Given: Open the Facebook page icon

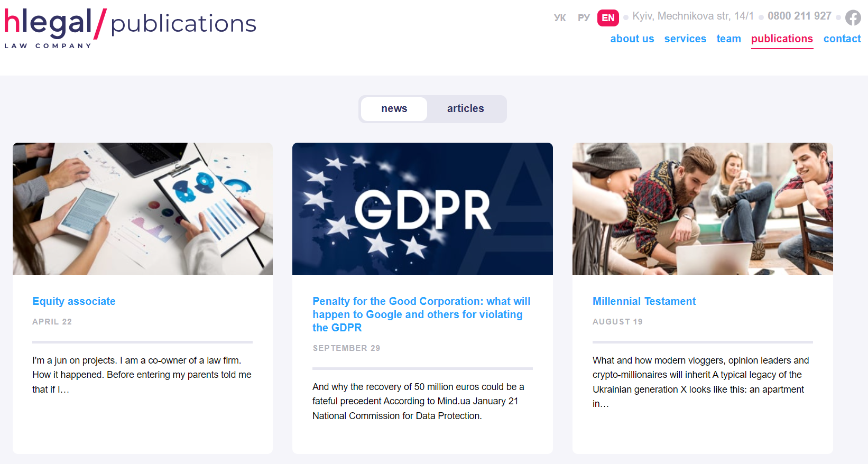Looking at the screenshot, I should pos(853,17).
